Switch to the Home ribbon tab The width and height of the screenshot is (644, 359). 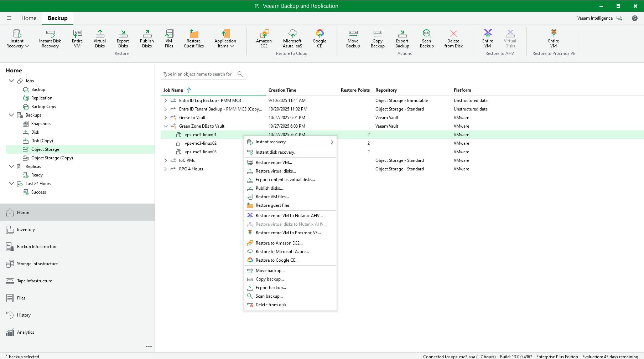(x=29, y=18)
